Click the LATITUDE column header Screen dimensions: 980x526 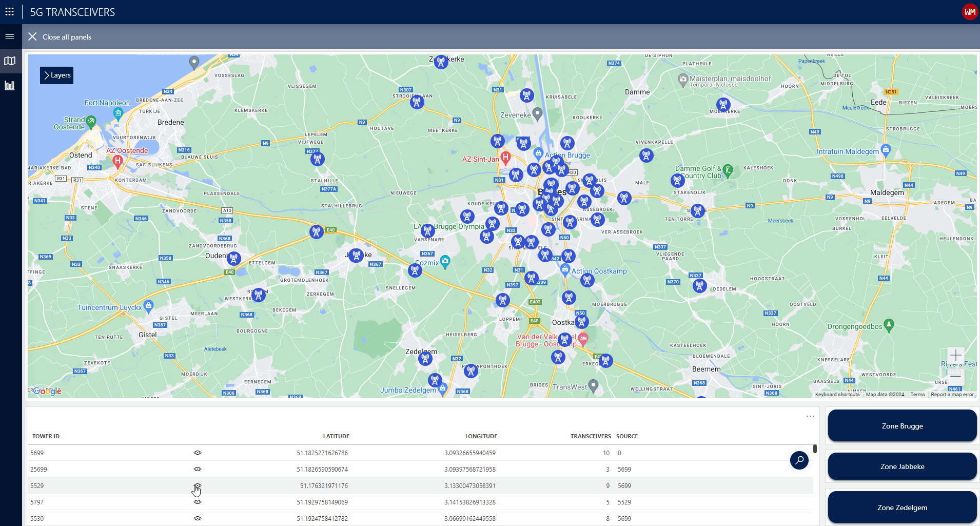(x=336, y=436)
